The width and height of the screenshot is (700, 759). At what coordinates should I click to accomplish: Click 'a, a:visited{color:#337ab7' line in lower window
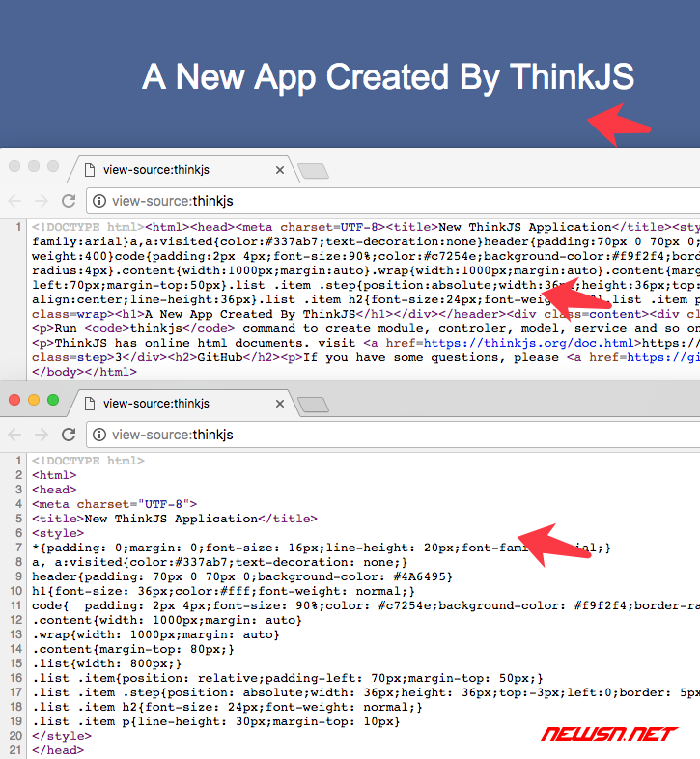point(220,562)
